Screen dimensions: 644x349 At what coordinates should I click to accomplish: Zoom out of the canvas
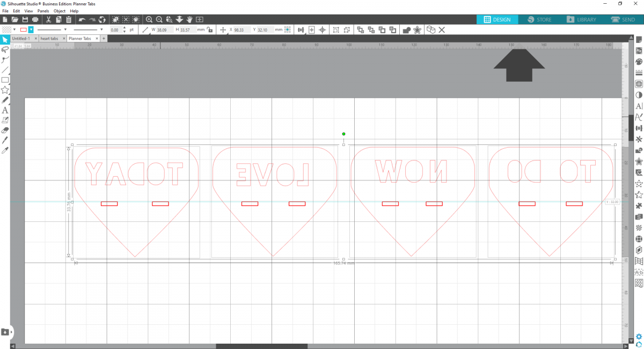pyautogui.click(x=159, y=19)
